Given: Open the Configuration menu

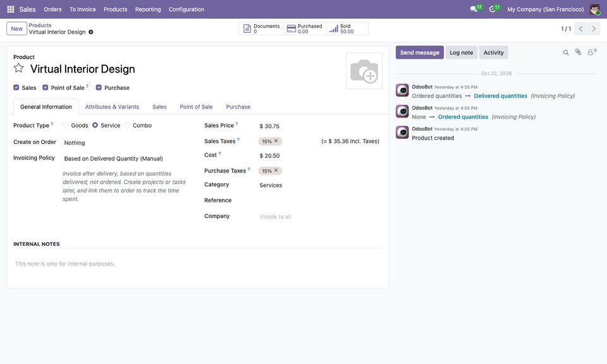Looking at the screenshot, I should 186,9.
